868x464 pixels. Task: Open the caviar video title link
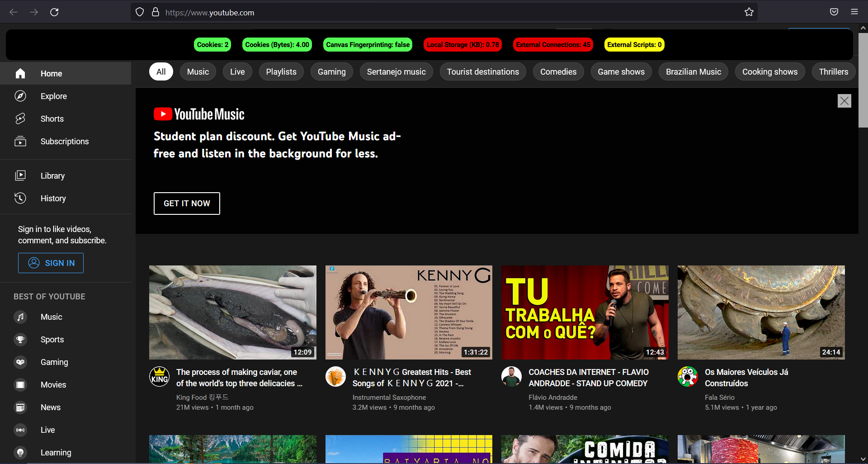tap(239, 378)
